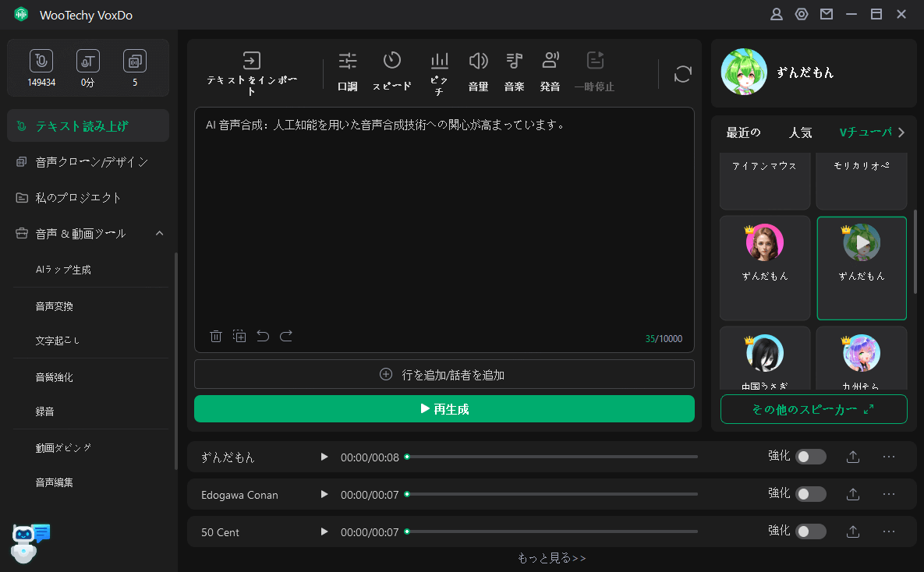Click the ずんだもん track progress slider

(x=551, y=457)
